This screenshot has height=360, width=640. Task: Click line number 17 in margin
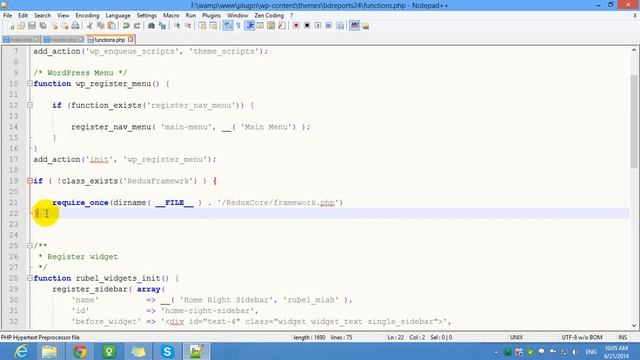click(x=13, y=159)
